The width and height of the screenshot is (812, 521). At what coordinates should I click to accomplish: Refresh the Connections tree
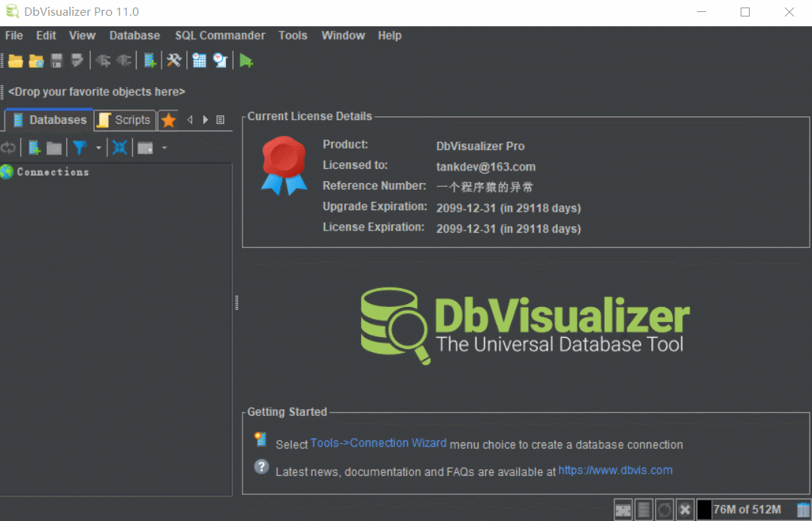pos(8,147)
